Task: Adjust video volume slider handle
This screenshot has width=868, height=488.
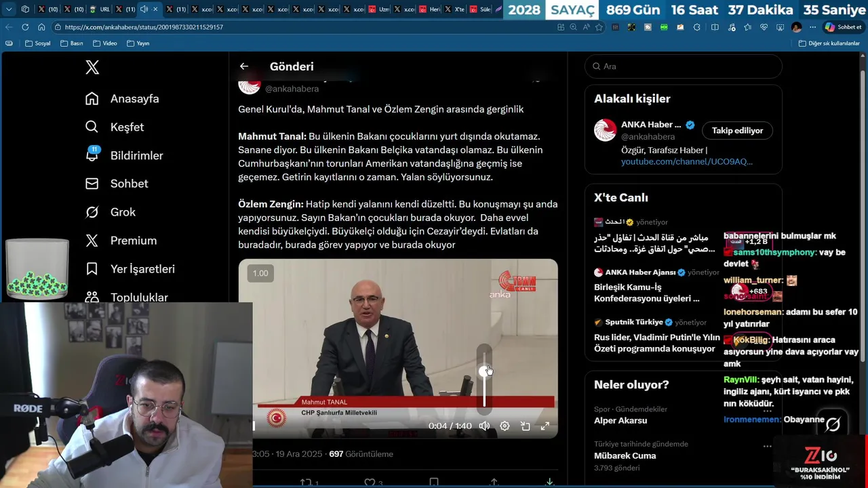Action: (484, 371)
